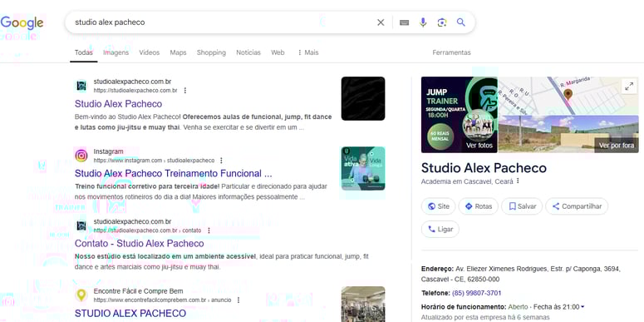Click the Instagram favicon icon
This screenshot has width=644, height=322.
tap(81, 156)
